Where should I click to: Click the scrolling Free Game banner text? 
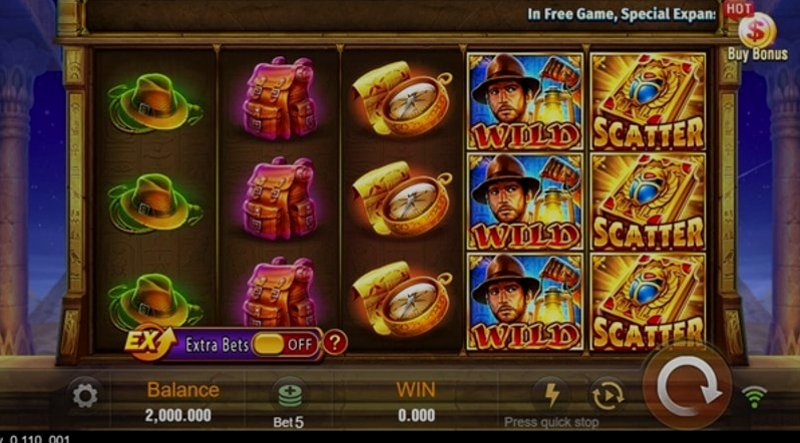point(621,14)
